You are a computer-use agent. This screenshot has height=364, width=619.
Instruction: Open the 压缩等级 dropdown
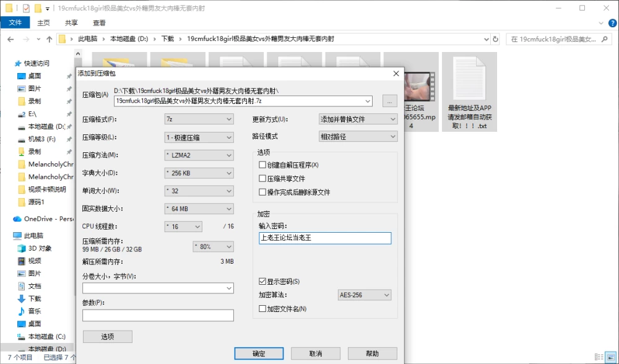(x=199, y=137)
